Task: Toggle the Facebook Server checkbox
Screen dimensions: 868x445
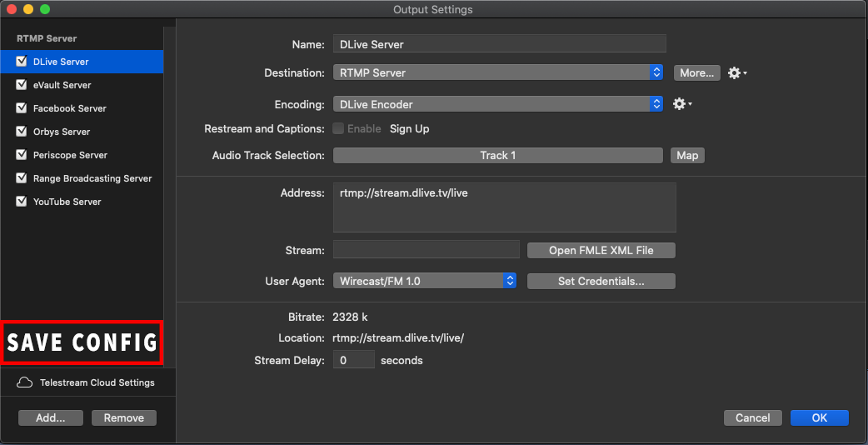Action: [22, 108]
